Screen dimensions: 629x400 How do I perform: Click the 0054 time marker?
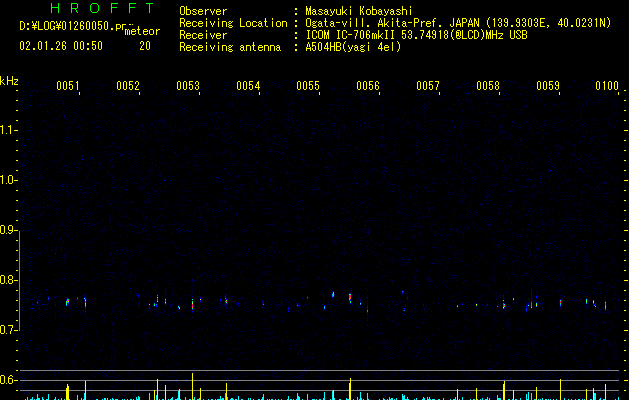248,85
